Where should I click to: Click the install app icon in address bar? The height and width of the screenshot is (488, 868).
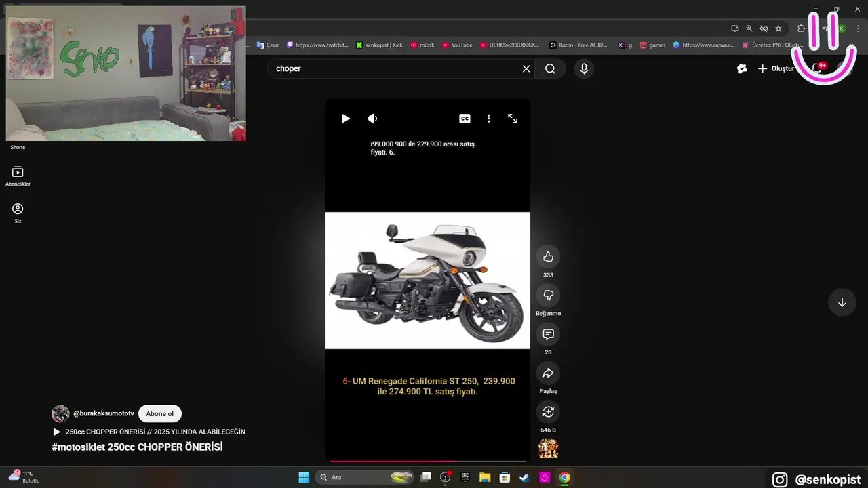734,28
